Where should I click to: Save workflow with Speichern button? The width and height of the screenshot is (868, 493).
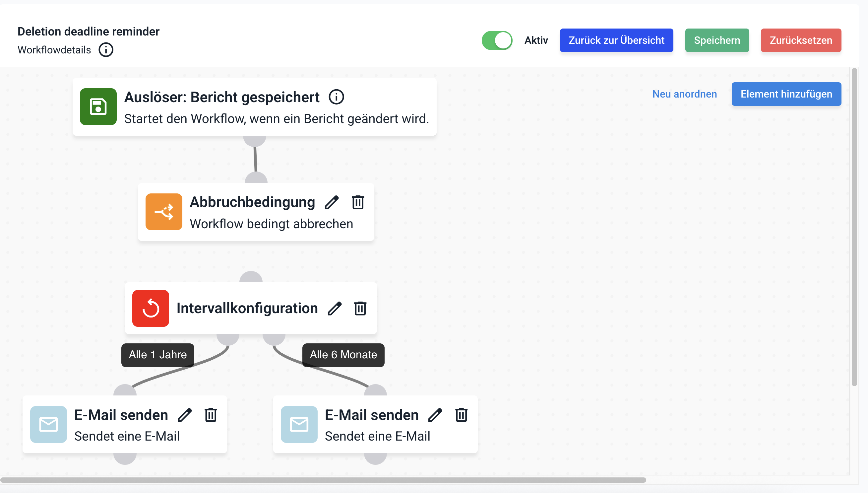click(x=717, y=40)
